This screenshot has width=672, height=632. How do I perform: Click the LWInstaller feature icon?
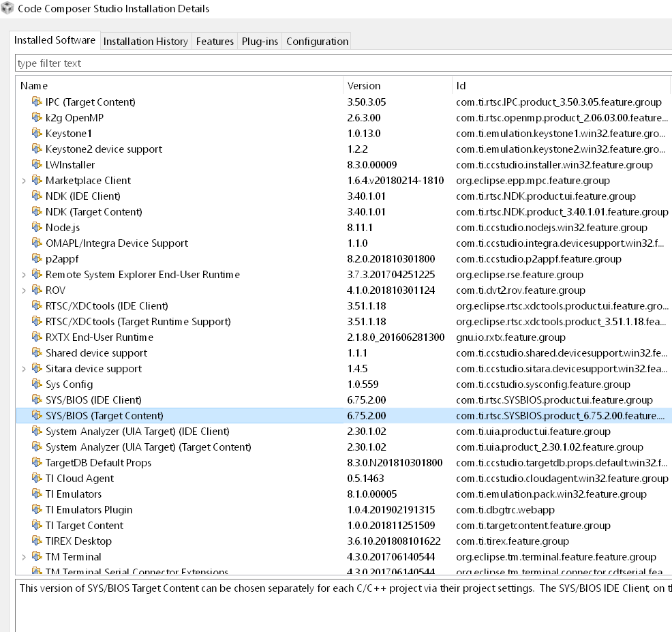(x=37, y=164)
